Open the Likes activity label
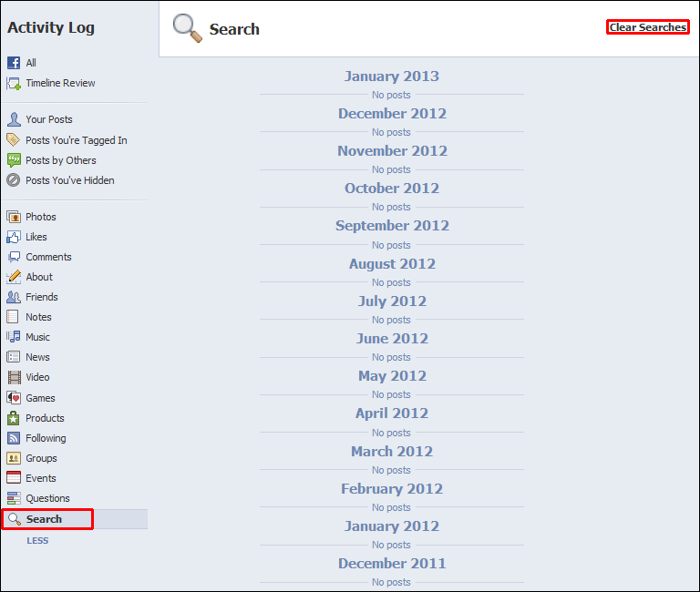Viewport: 700px width, 592px height. click(36, 237)
